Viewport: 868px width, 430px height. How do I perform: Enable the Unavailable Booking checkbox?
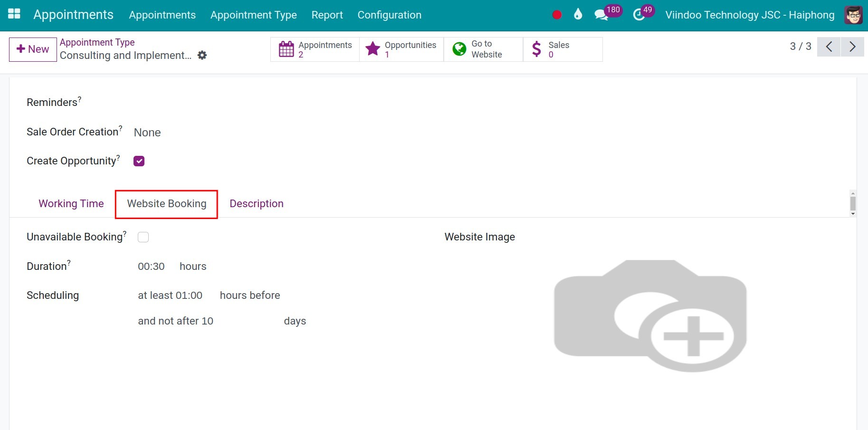143,237
